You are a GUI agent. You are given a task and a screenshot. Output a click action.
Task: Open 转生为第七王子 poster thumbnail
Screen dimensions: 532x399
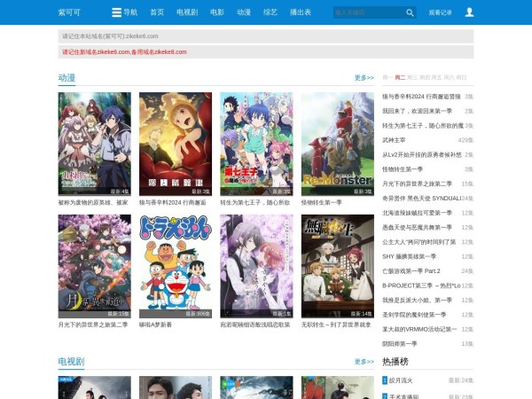click(x=256, y=144)
